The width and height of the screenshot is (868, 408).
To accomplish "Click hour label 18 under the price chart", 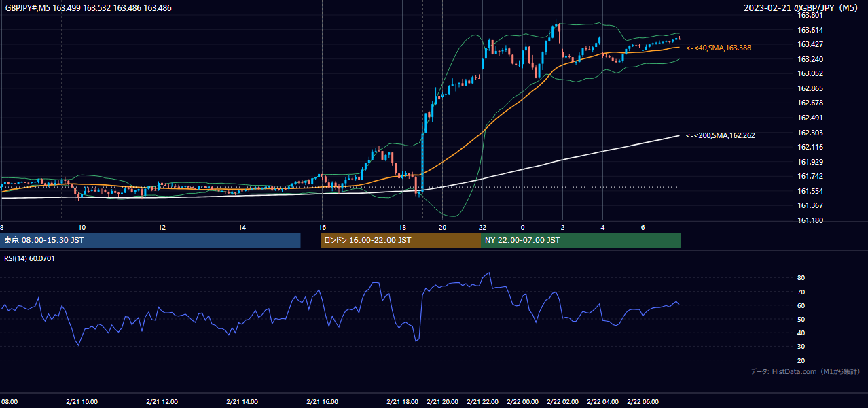I will 402,227.
